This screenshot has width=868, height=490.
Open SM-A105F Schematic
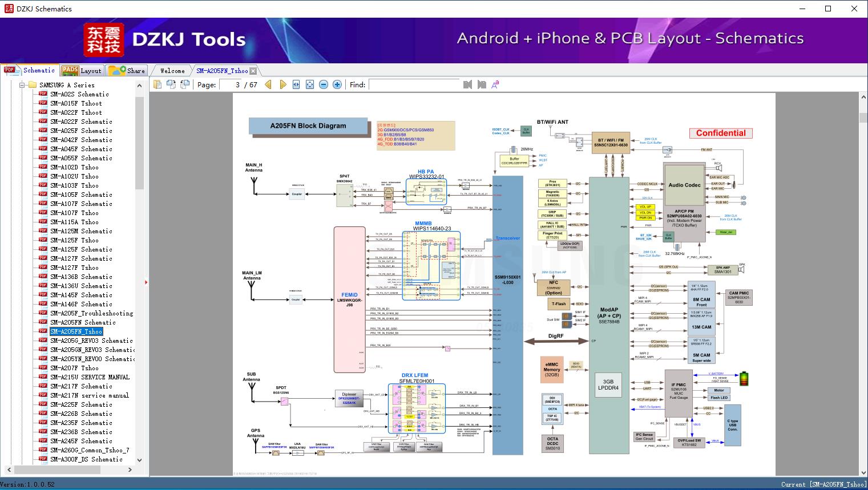[81, 195]
